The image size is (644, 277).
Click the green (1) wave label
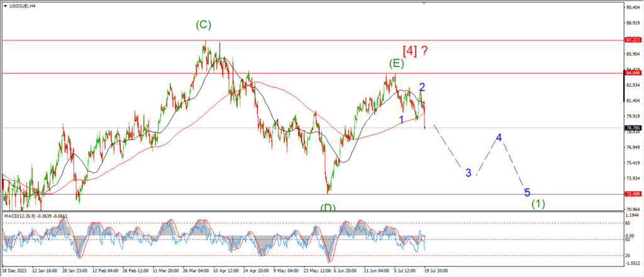pyautogui.click(x=538, y=204)
